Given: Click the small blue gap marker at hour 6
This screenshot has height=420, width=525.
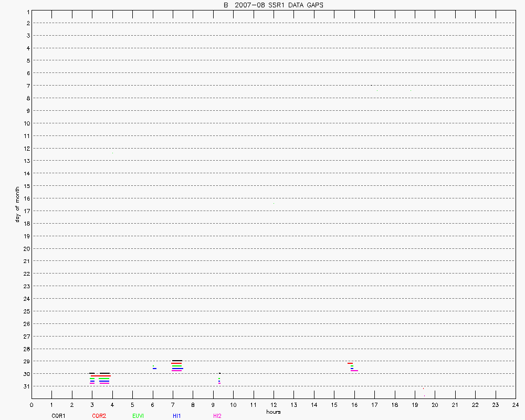Looking at the screenshot, I should coord(154,369).
